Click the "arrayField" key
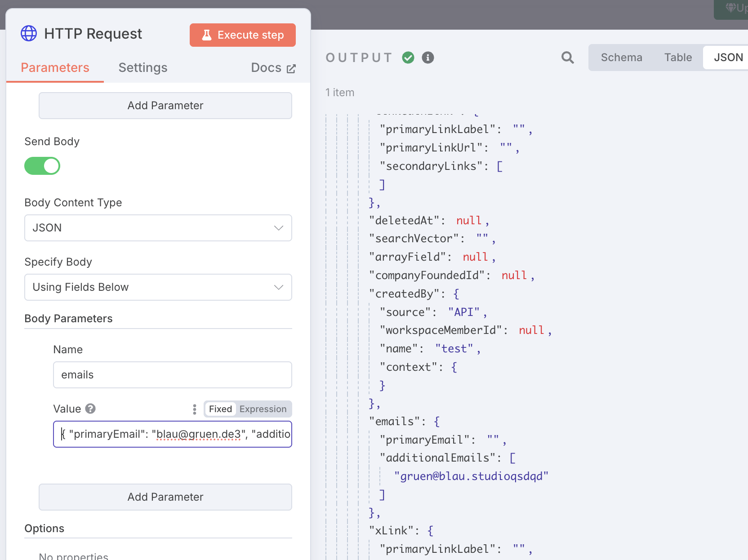748x560 pixels. point(408,257)
